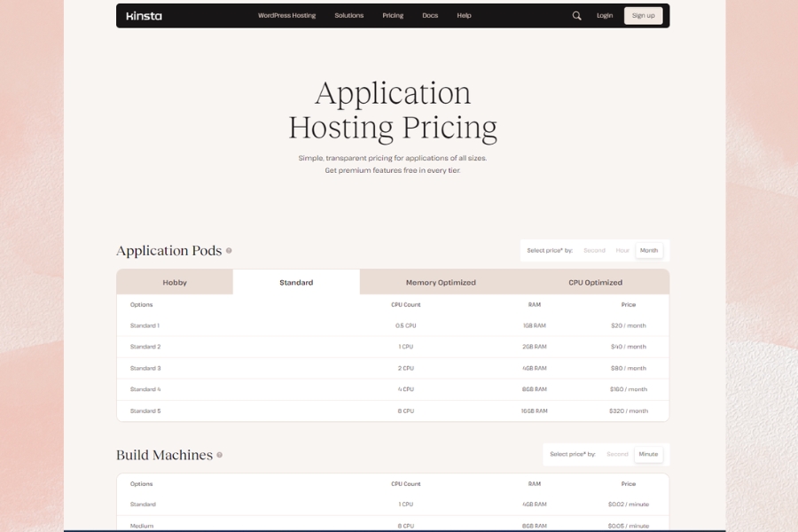Click the $20 / month price
798x532 pixels.
point(629,325)
